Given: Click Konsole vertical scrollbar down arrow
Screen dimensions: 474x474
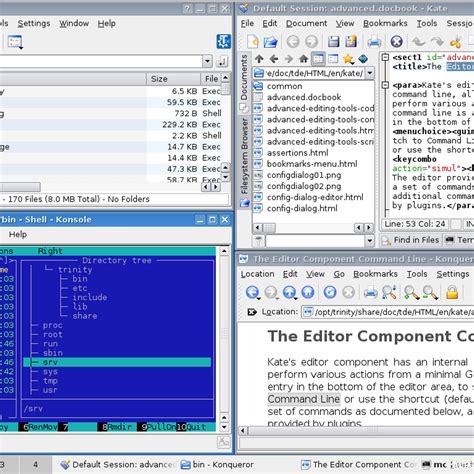Looking at the screenshot, I should pyautogui.click(x=224, y=427).
